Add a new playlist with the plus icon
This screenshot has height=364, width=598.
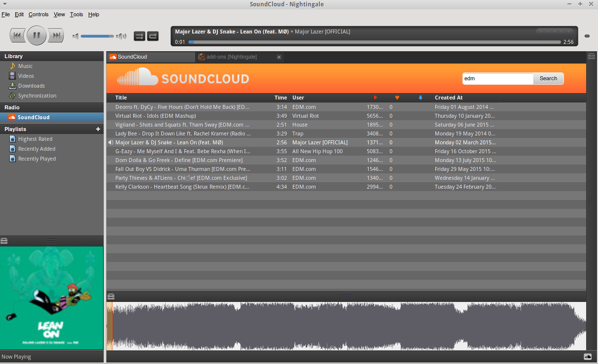[x=98, y=129]
